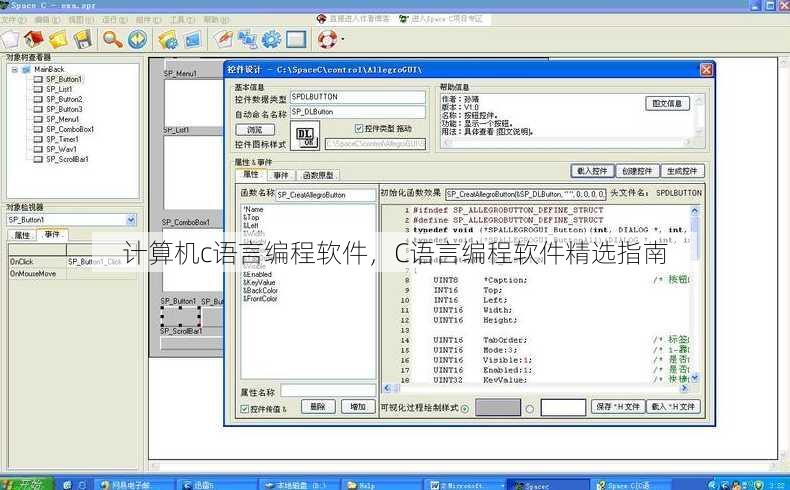Select SP_ScrollBar1 in the object tree
This screenshot has width=790, height=490.
pyautogui.click(x=67, y=160)
